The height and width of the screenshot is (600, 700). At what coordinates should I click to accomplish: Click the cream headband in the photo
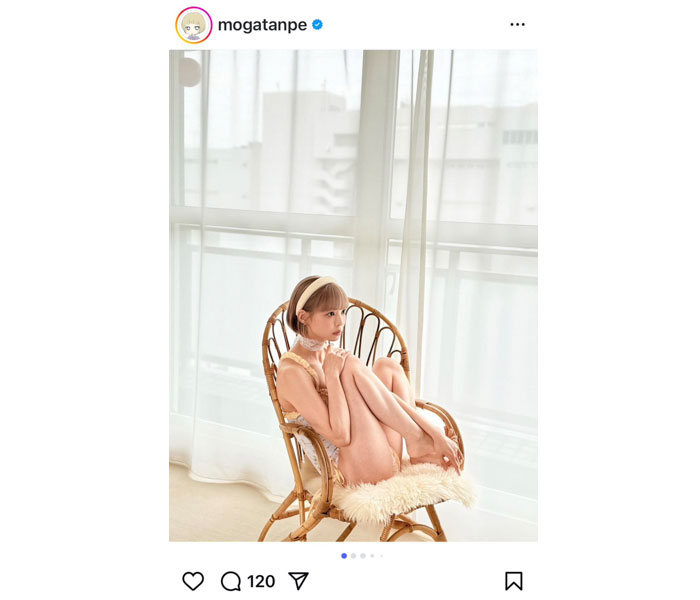click(314, 291)
